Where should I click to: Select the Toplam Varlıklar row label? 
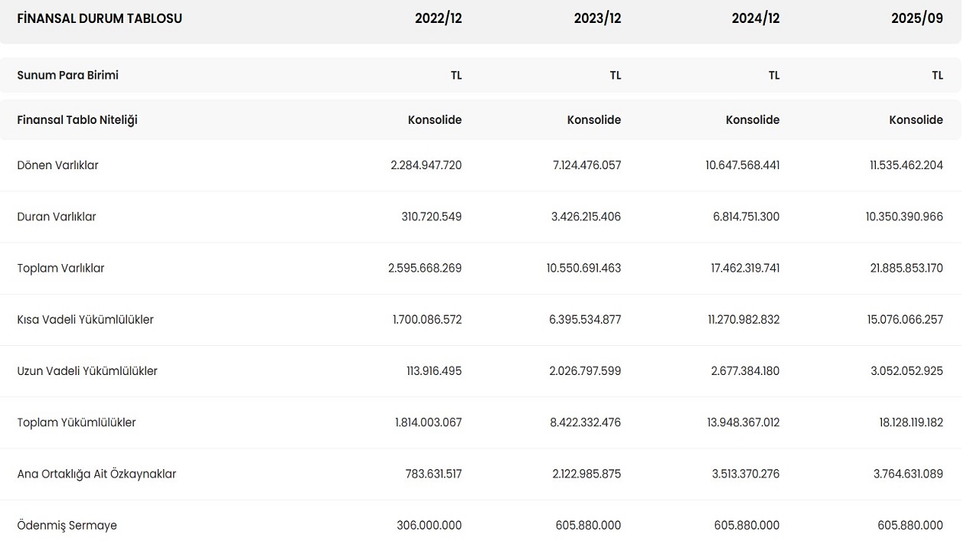(x=60, y=269)
